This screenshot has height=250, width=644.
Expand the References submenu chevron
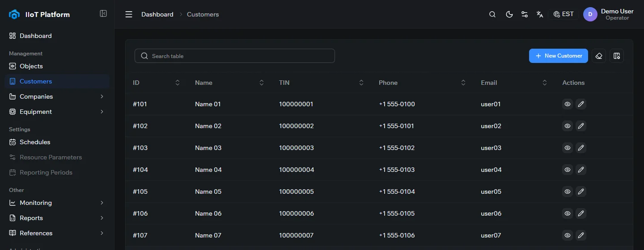click(102, 233)
